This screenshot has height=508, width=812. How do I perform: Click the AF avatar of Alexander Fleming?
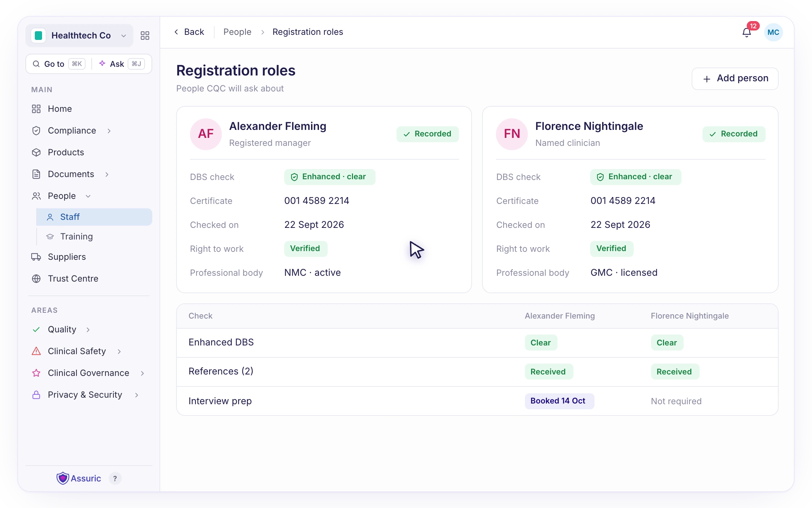[x=206, y=134]
